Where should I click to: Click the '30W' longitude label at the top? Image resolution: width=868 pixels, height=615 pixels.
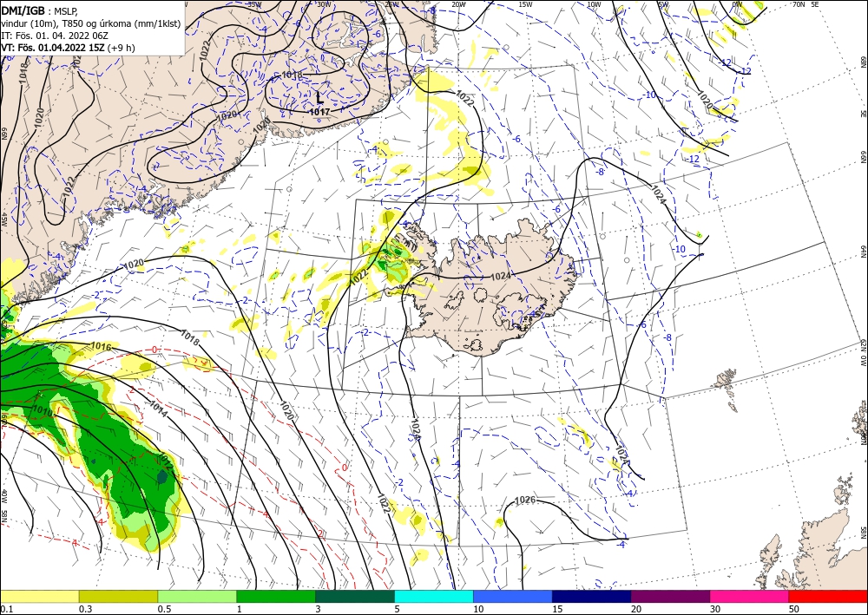[x=324, y=4]
